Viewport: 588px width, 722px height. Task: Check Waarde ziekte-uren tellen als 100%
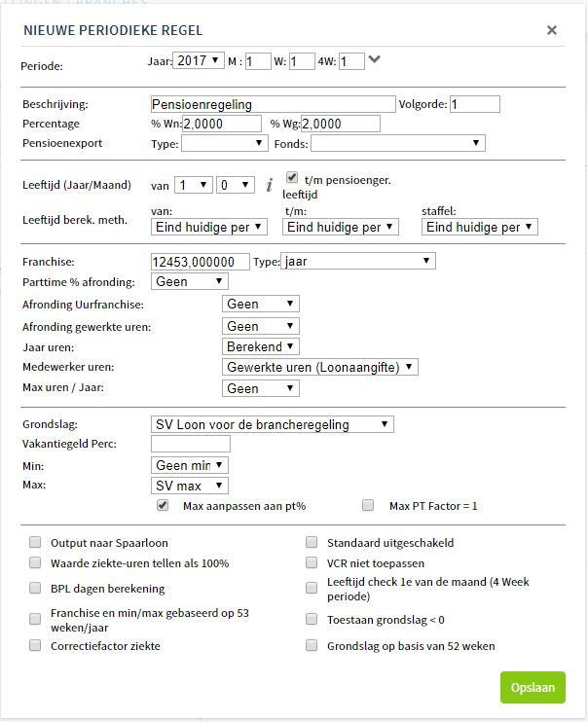tap(35, 562)
